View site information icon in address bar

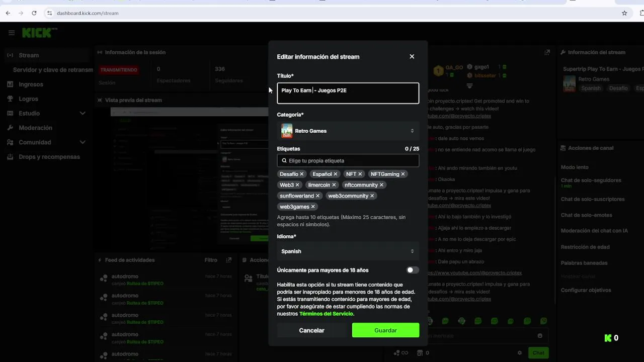tap(49, 13)
